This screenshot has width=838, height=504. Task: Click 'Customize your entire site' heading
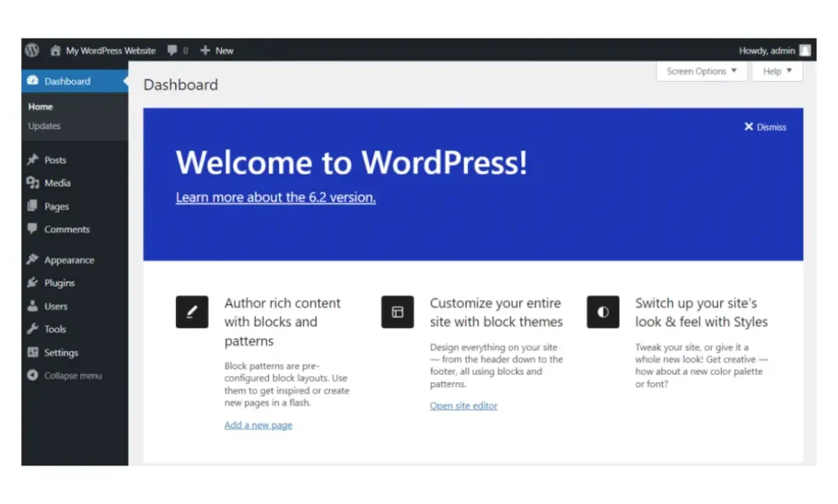(x=496, y=312)
